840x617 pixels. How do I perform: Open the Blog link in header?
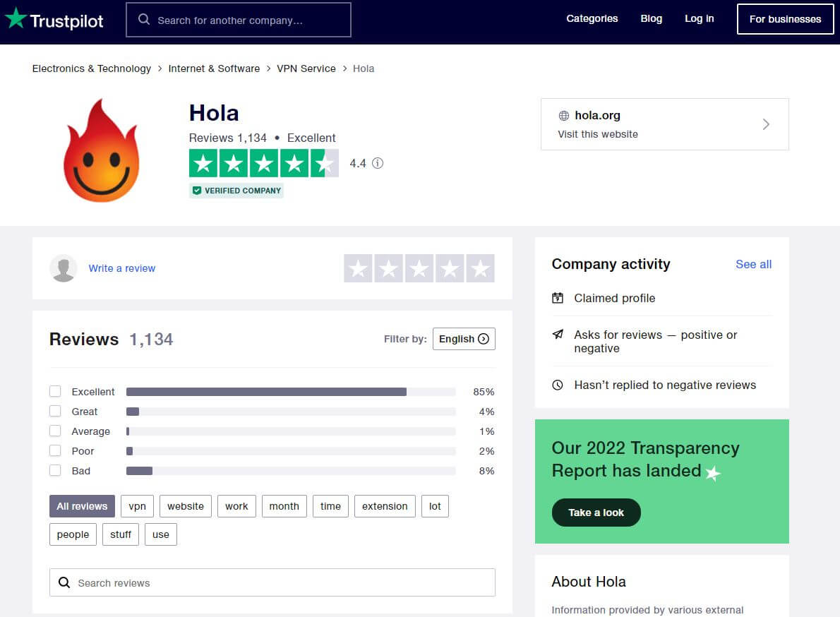[x=652, y=19]
